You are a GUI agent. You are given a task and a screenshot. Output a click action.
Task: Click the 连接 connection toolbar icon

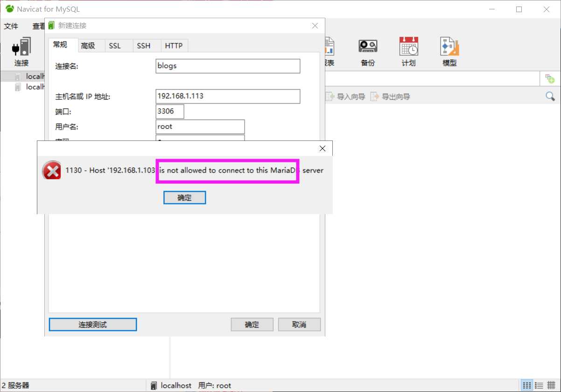click(21, 51)
